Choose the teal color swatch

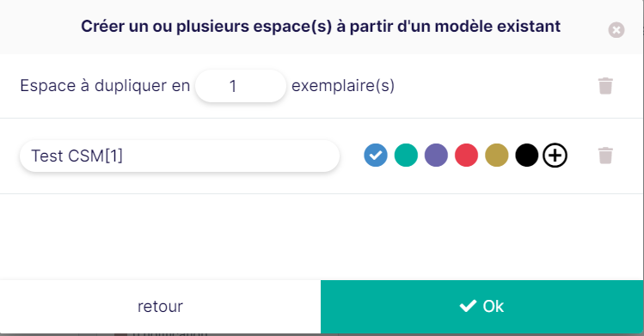coord(406,155)
